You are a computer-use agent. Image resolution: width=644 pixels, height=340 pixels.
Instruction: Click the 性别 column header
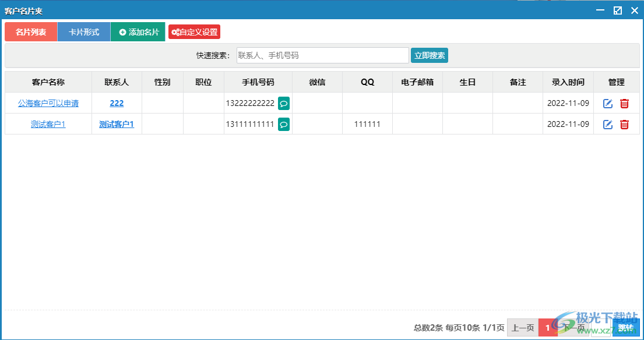click(162, 82)
